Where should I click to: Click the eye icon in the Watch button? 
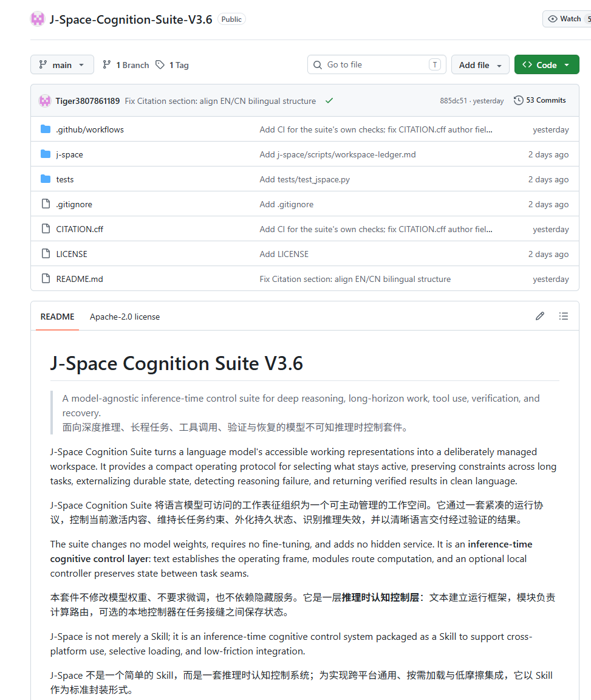553,19
